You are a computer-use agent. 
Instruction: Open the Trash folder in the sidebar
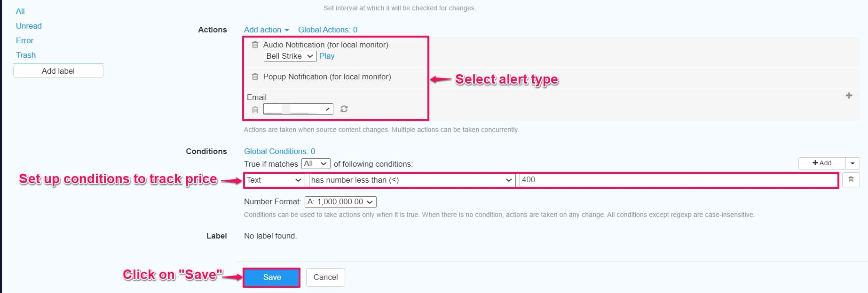pos(25,55)
